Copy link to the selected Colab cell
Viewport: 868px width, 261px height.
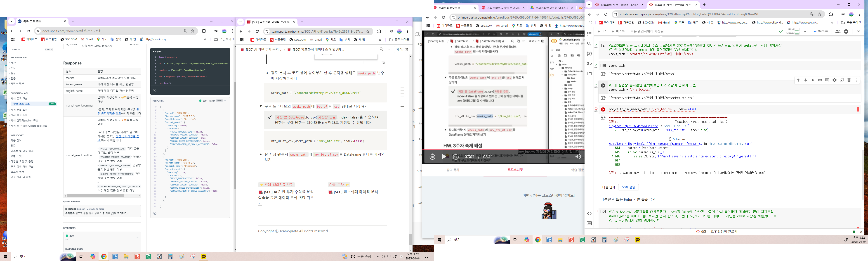[x=820, y=80]
